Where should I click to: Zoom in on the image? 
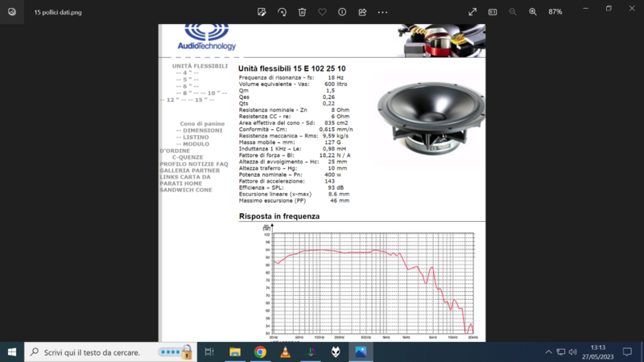533,12
